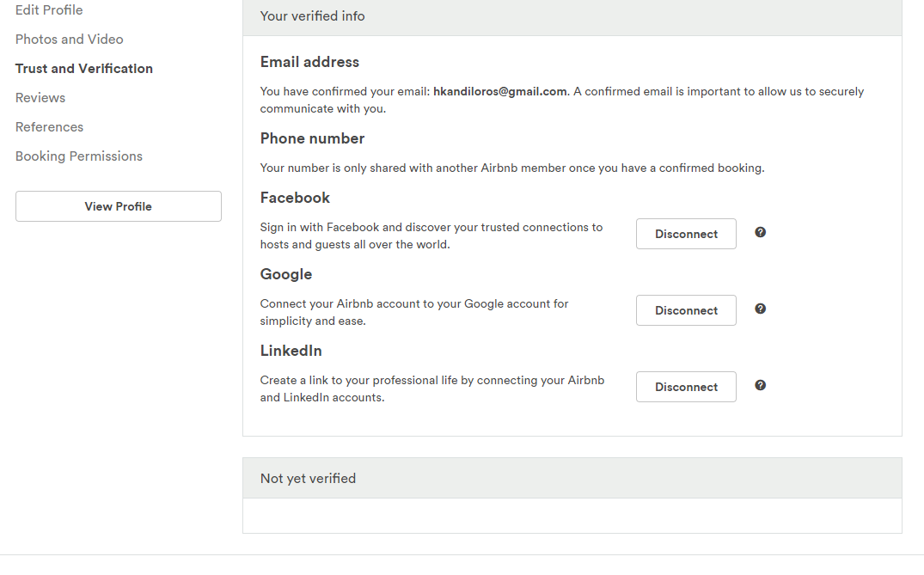
Task: Disconnect the LinkedIn account
Action: coord(686,387)
